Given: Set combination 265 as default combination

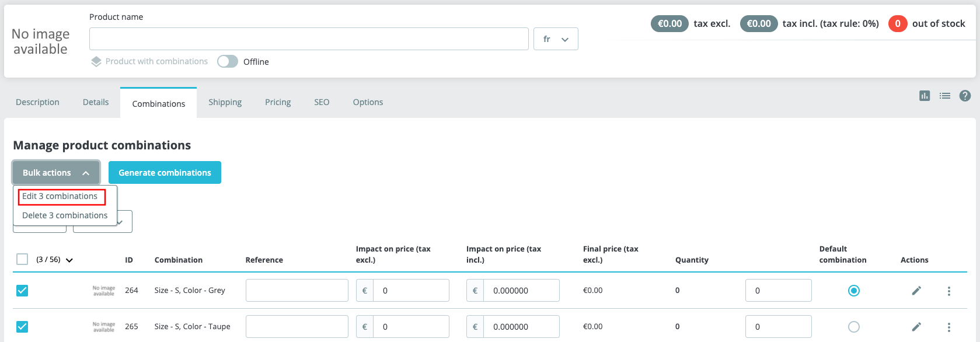Looking at the screenshot, I should [x=854, y=327].
